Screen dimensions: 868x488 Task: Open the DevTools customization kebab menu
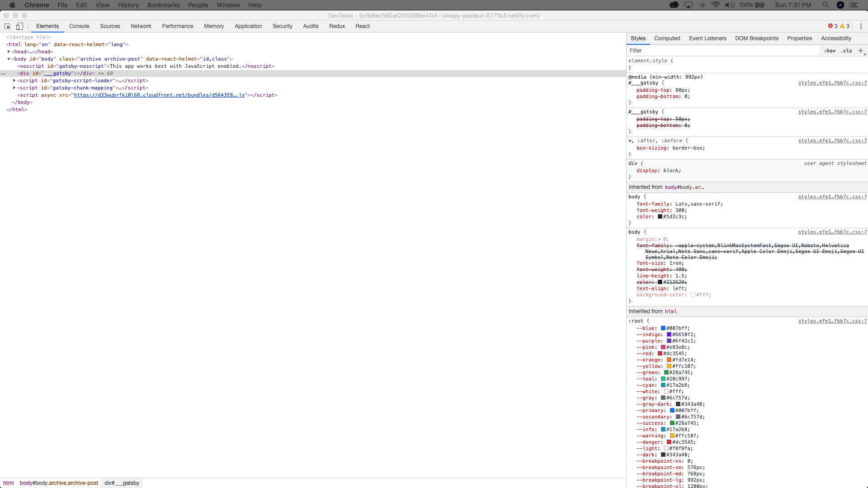coord(861,26)
